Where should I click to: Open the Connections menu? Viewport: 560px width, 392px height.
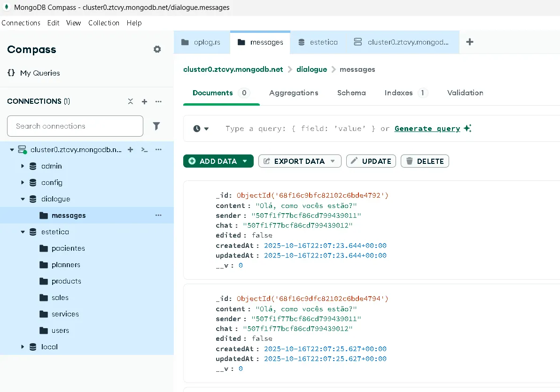pos(21,23)
